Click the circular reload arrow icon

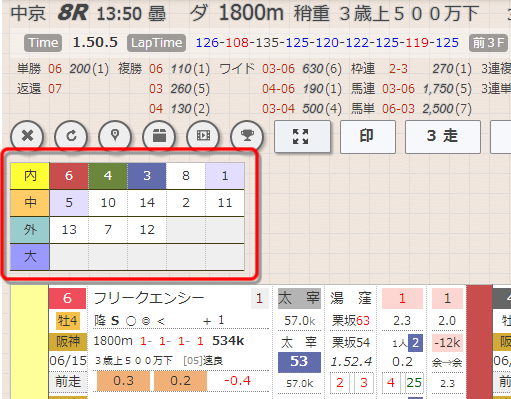71,136
